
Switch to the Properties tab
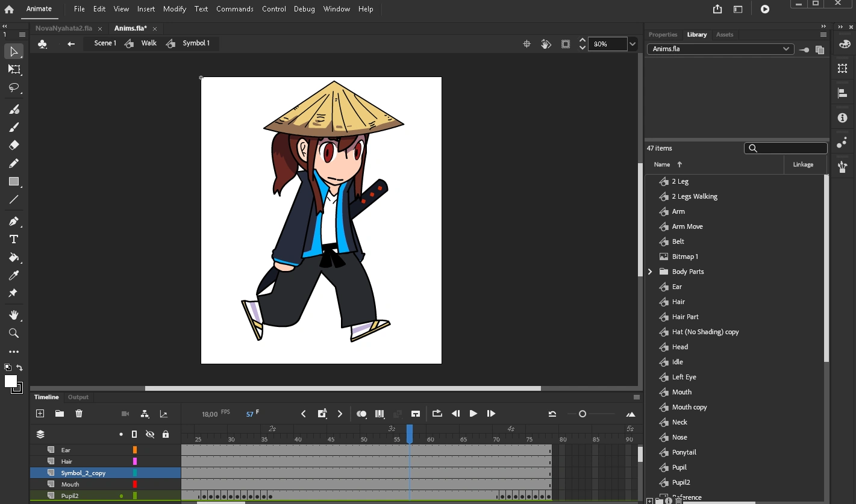(x=663, y=35)
